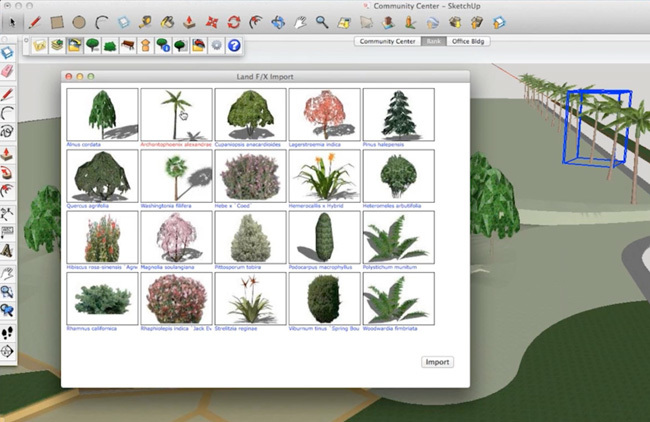
Task: Activate the Pan hand tool
Action: point(300,20)
